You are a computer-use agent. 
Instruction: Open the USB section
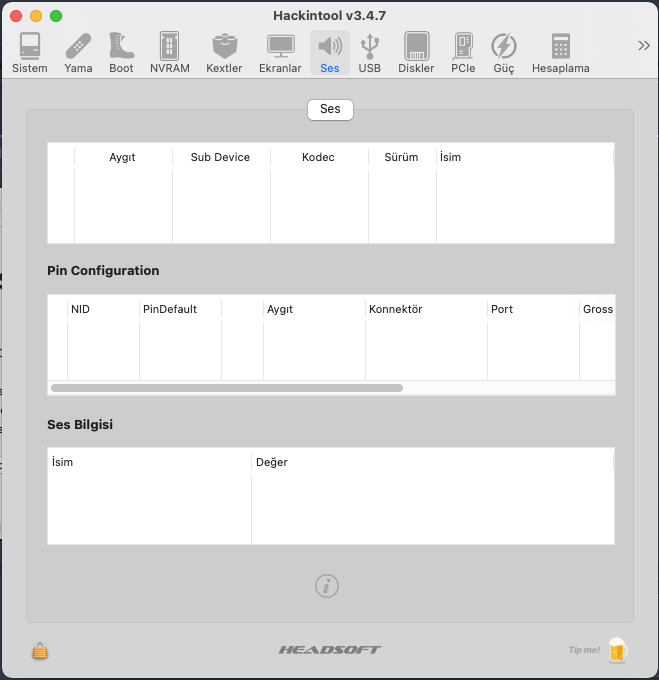(369, 52)
